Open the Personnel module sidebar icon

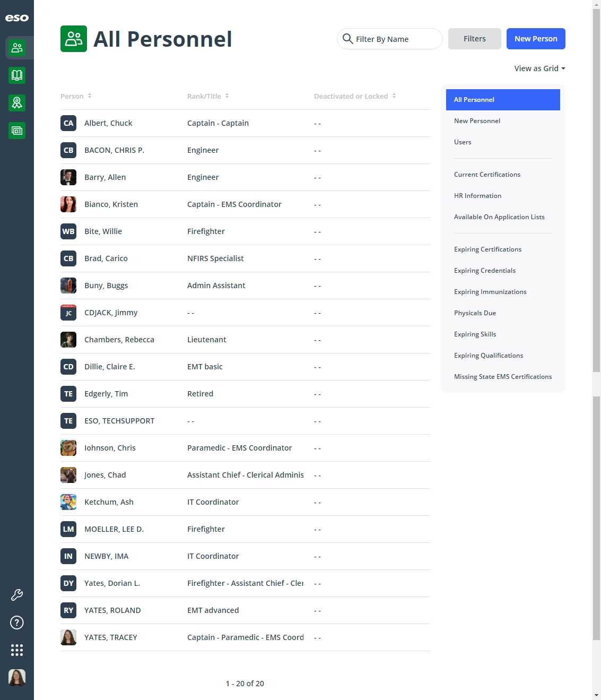click(17, 48)
